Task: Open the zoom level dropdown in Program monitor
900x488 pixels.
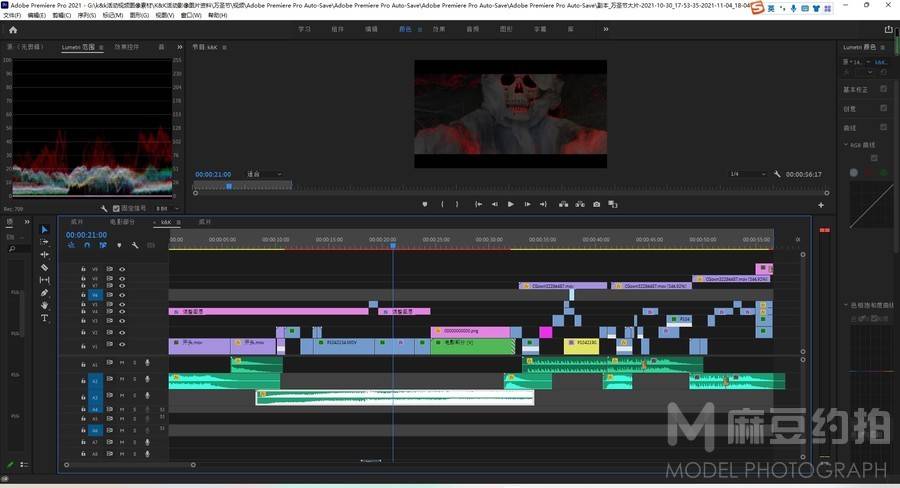Action: (x=264, y=174)
